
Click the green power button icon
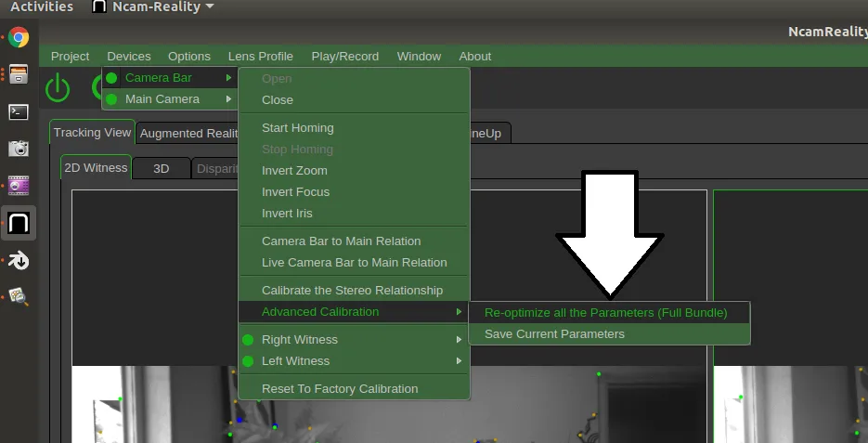coord(58,88)
